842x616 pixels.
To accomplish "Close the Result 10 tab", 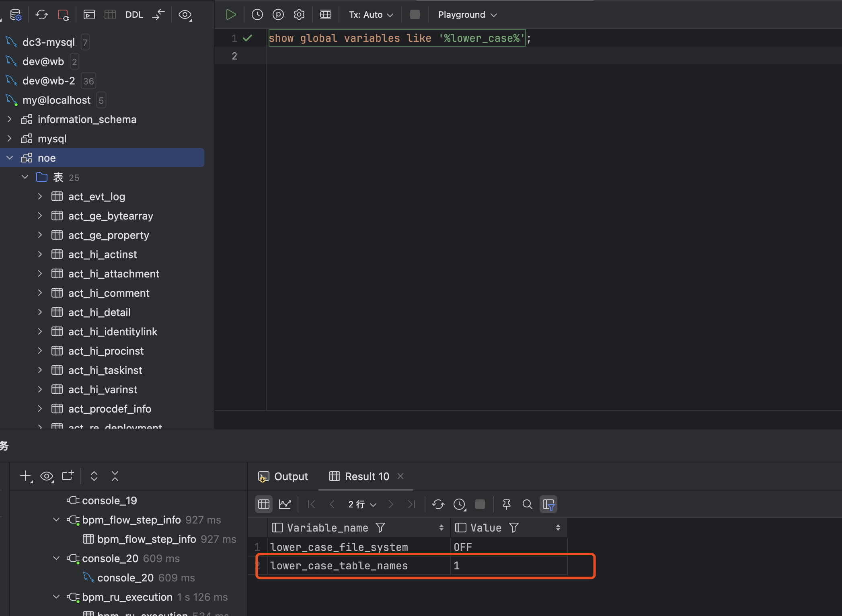I will point(400,476).
